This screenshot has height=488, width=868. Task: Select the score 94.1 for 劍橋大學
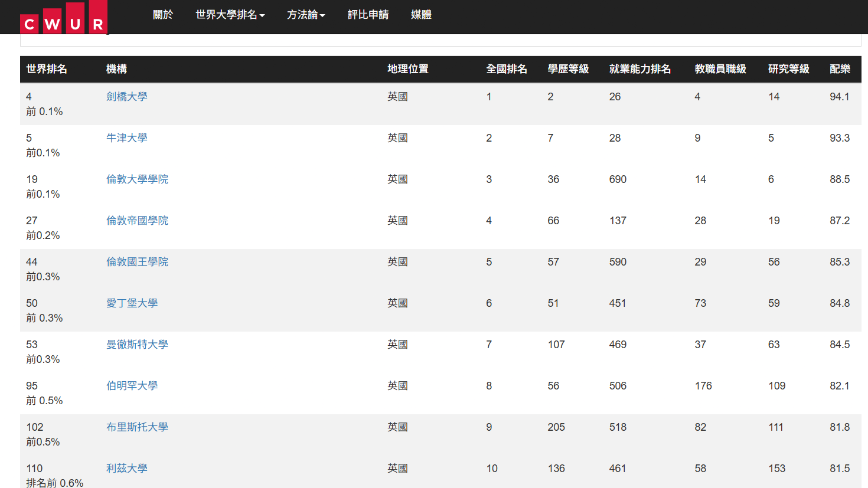click(x=840, y=97)
